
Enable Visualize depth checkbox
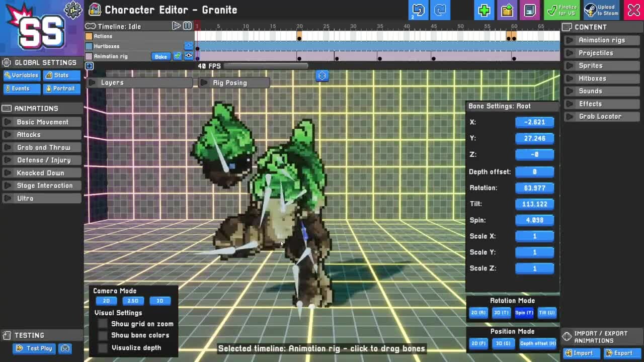(103, 347)
